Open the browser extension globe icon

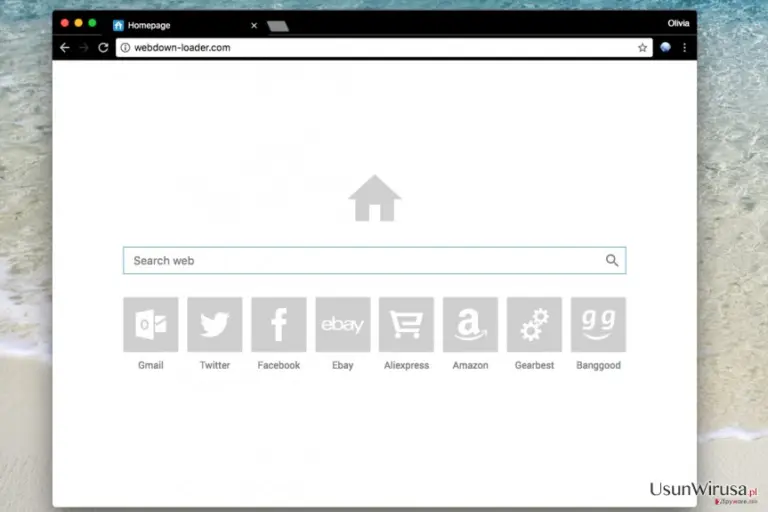pos(665,47)
